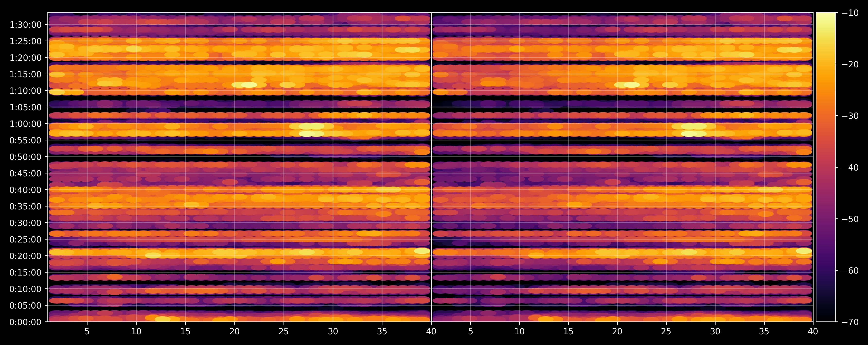868x345 pixels.
Task: Select the 1:00:00 tick label
Action: coord(26,124)
